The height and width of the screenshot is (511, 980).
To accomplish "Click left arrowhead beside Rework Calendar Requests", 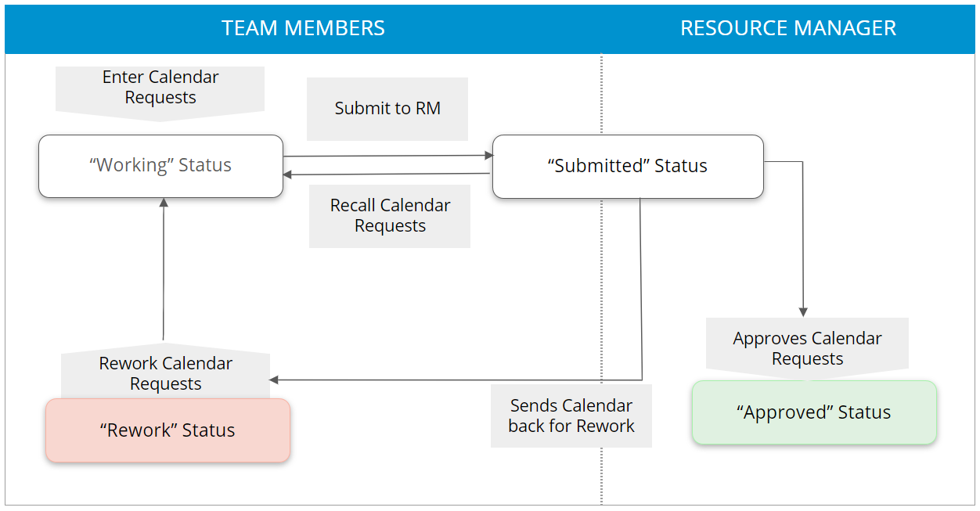I will (x=274, y=380).
